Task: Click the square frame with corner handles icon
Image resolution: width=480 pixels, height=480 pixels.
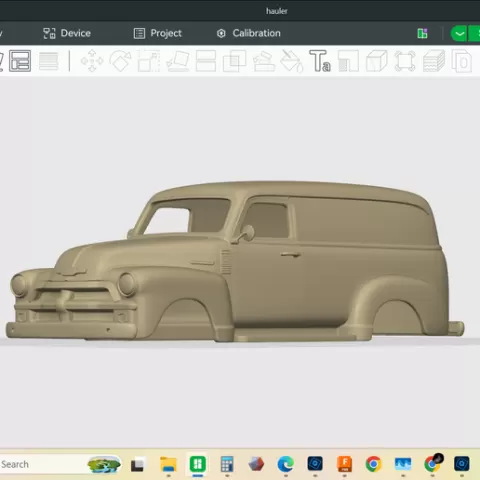Action: pyautogui.click(x=405, y=61)
